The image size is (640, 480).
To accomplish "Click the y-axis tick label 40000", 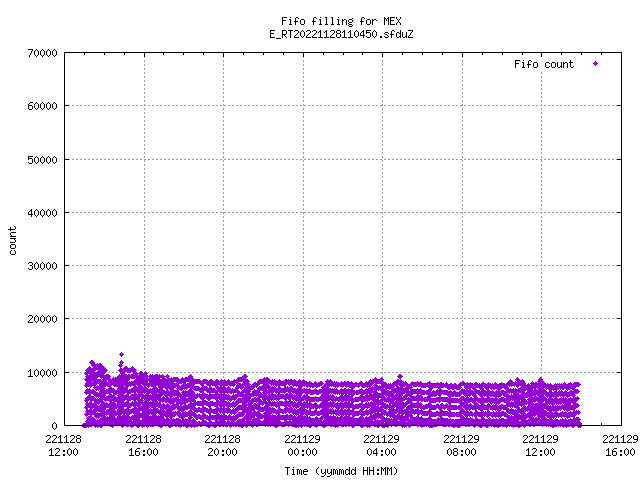I will click(42, 213).
